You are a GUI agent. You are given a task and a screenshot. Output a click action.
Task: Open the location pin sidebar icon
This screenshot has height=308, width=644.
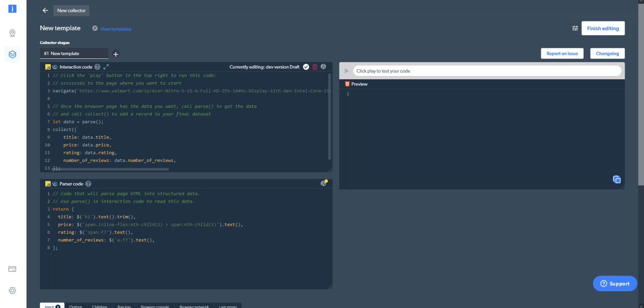[12, 33]
